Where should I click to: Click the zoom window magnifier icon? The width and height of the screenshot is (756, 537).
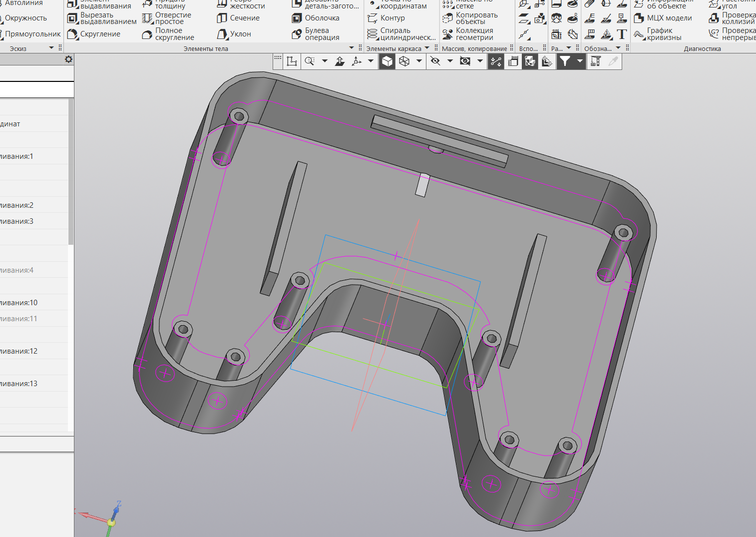(x=310, y=61)
